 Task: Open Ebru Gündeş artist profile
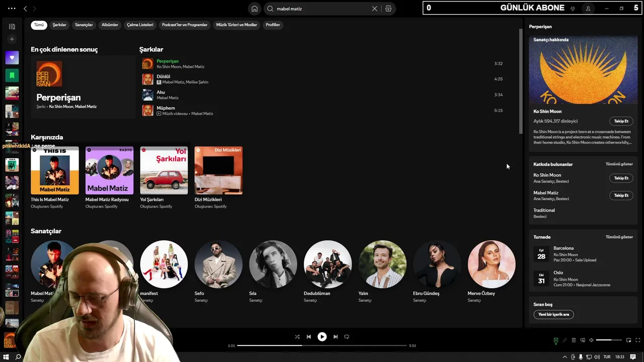tap(437, 271)
